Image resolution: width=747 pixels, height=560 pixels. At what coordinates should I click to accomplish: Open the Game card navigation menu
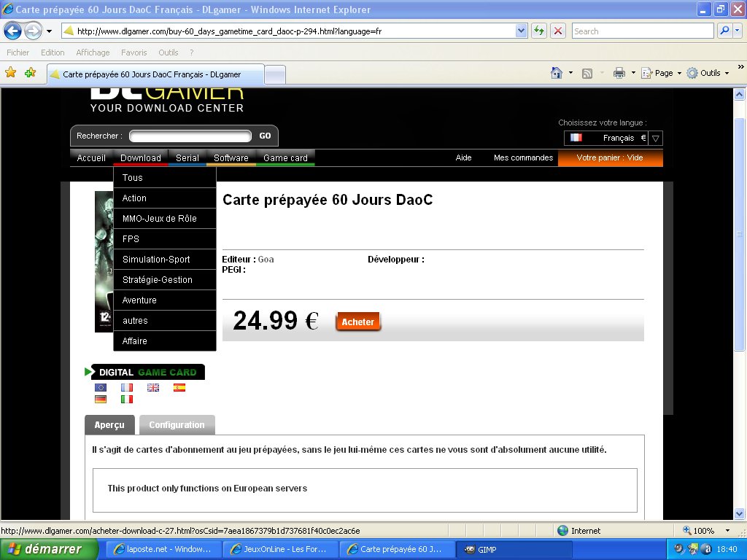click(x=285, y=157)
